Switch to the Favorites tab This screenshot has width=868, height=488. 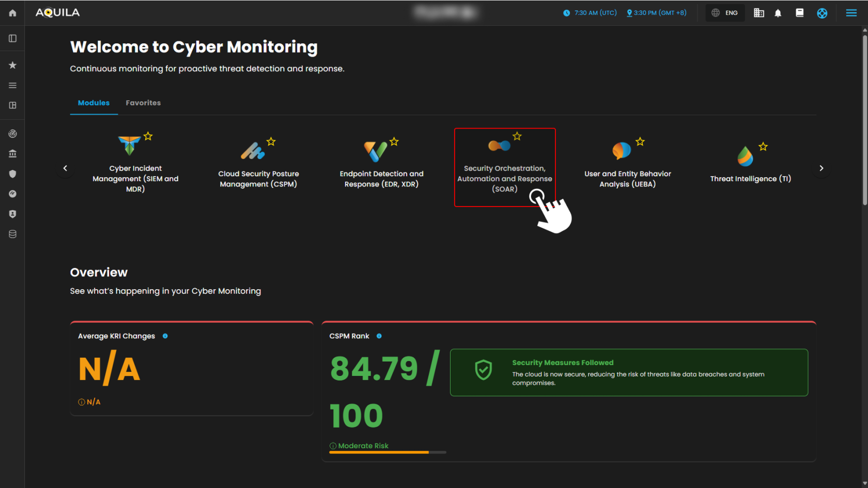click(x=143, y=103)
